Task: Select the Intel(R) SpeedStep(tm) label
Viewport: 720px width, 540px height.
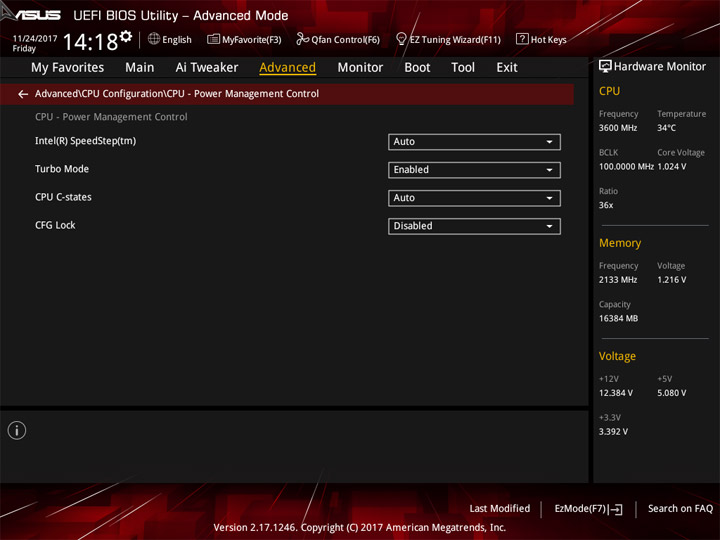Action: 85,141
